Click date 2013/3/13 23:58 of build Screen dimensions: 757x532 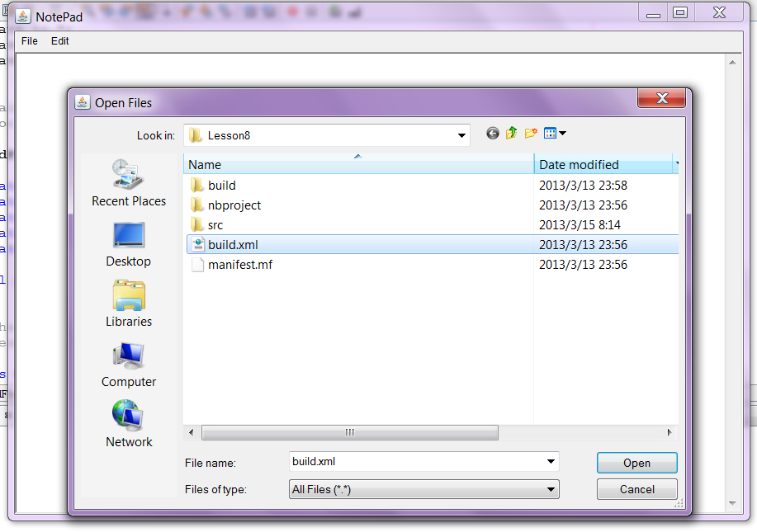pyautogui.click(x=583, y=186)
